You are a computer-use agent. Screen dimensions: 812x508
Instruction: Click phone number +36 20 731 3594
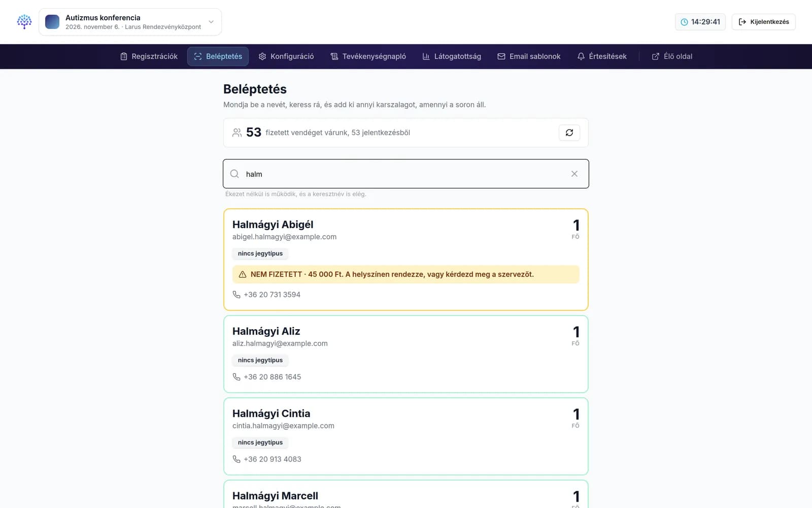pos(272,295)
